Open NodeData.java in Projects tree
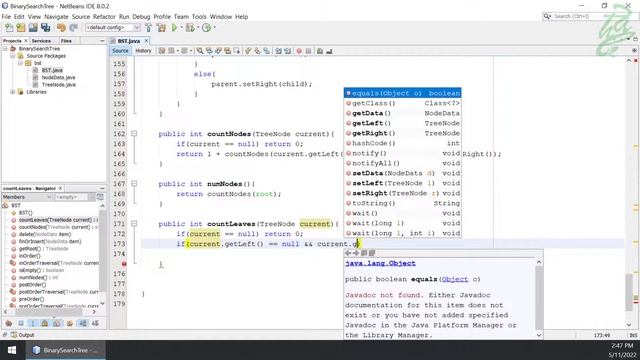This screenshot has width=640, height=360. [58, 78]
